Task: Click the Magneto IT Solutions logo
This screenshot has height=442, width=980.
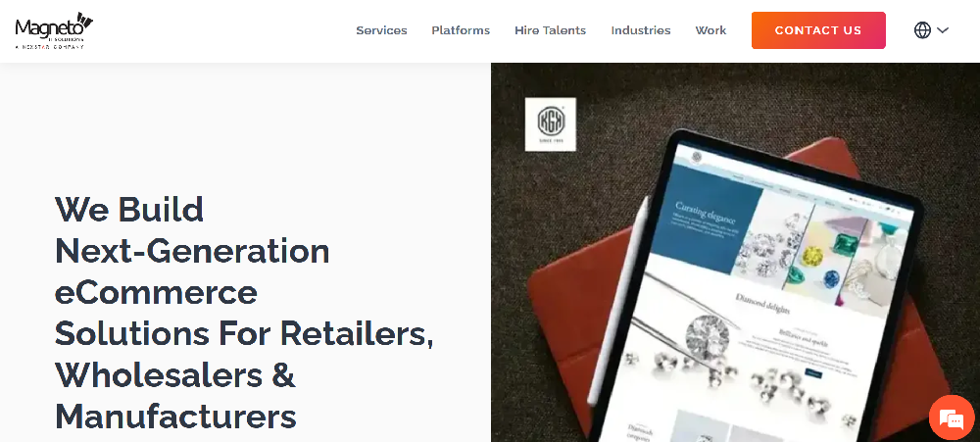Action: pos(54,30)
